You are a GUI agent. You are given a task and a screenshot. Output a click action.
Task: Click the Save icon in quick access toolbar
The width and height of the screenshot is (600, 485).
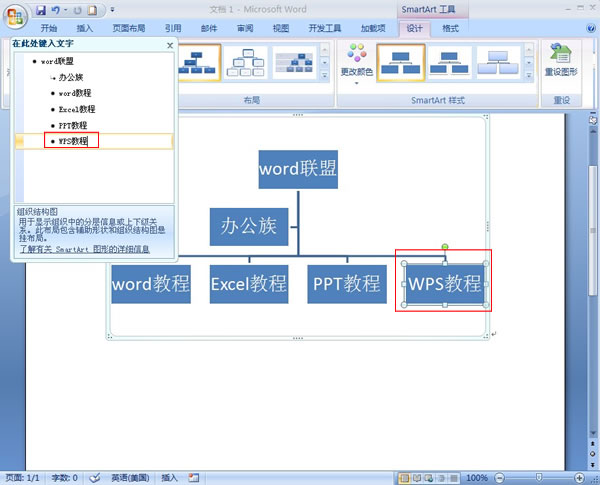tap(41, 10)
